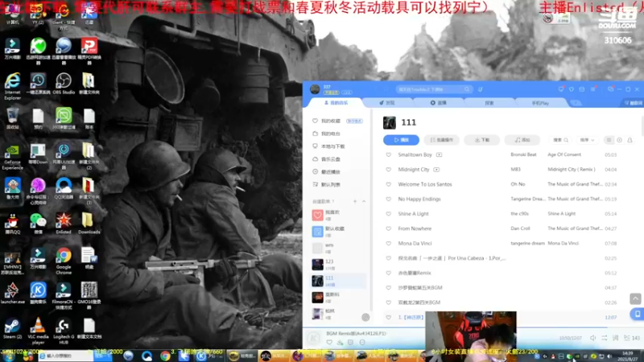Favorite the song Midnight City with heart icon

388,170
